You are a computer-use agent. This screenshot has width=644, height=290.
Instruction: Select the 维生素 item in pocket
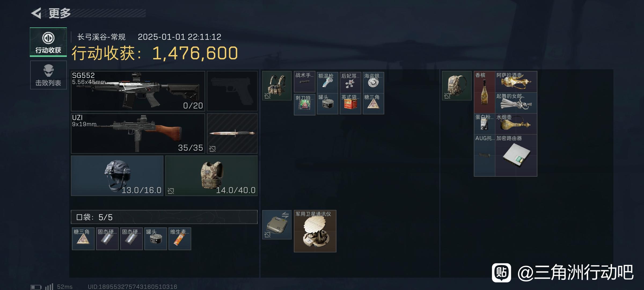point(180,239)
